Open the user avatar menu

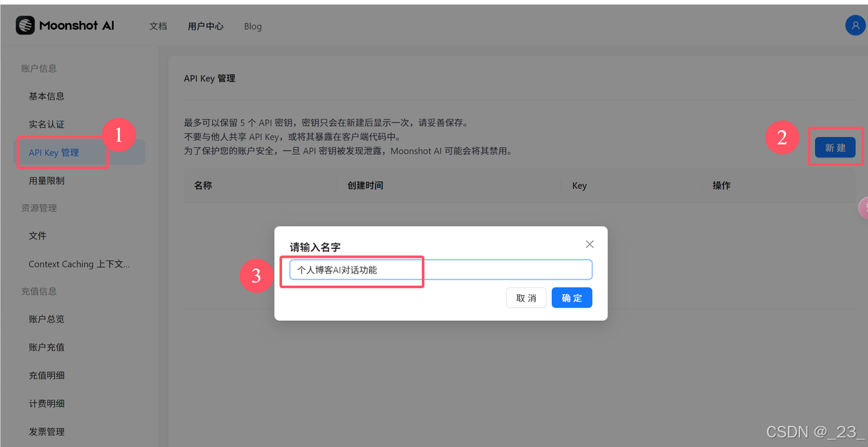(855, 25)
